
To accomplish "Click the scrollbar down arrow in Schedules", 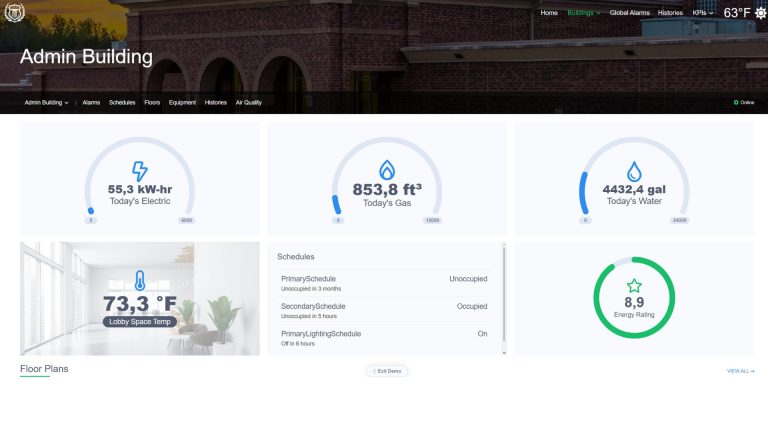I will point(504,352).
